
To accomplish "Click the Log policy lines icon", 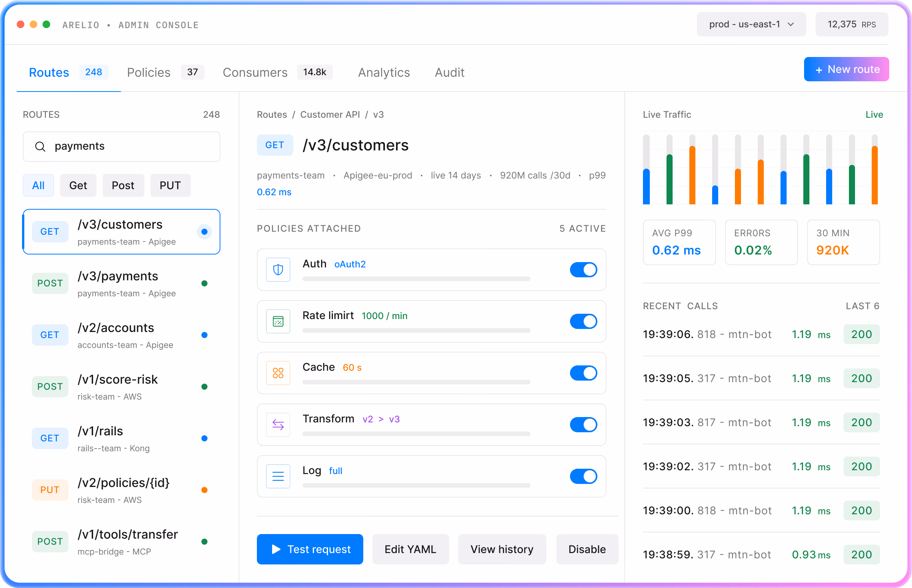I will click(x=278, y=476).
